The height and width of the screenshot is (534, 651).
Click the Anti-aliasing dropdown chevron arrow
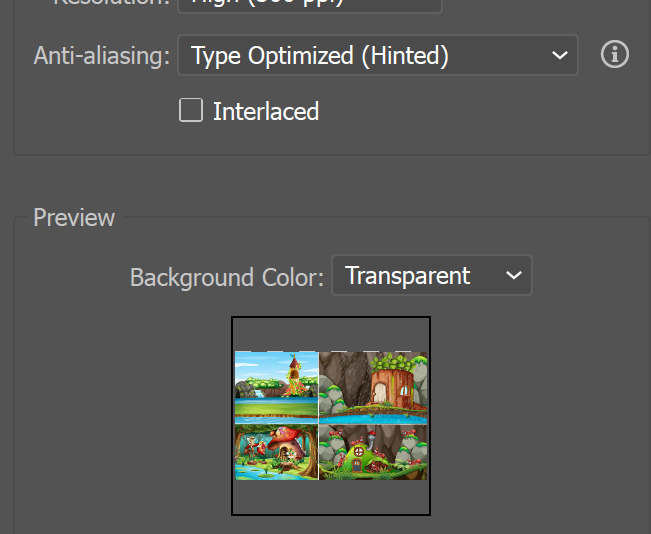coord(559,56)
